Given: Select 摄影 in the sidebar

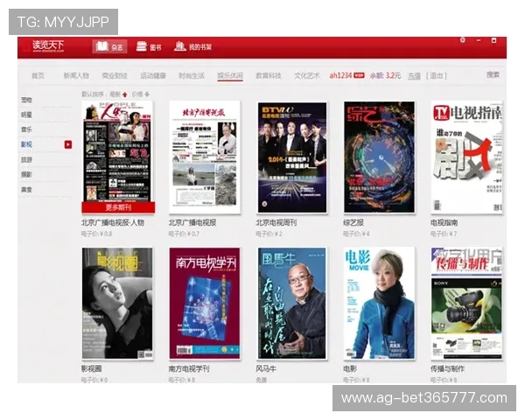Looking at the screenshot, I should (27, 174).
